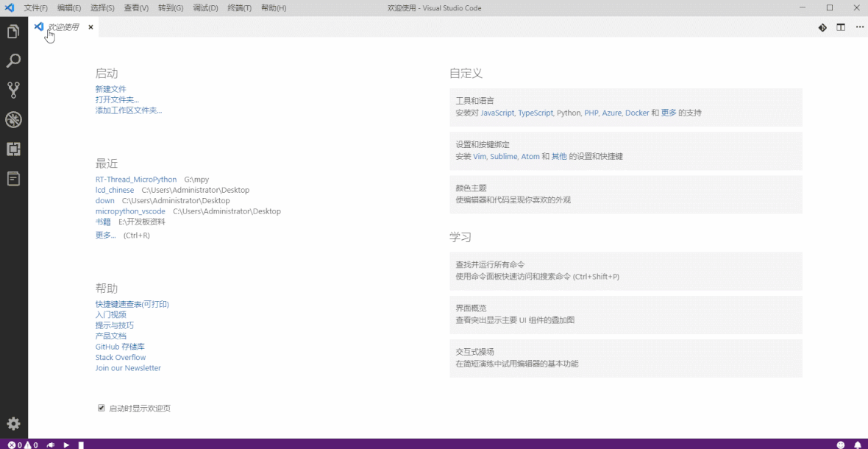
Task: Click the 颜色主题 customization card
Action: point(626,194)
